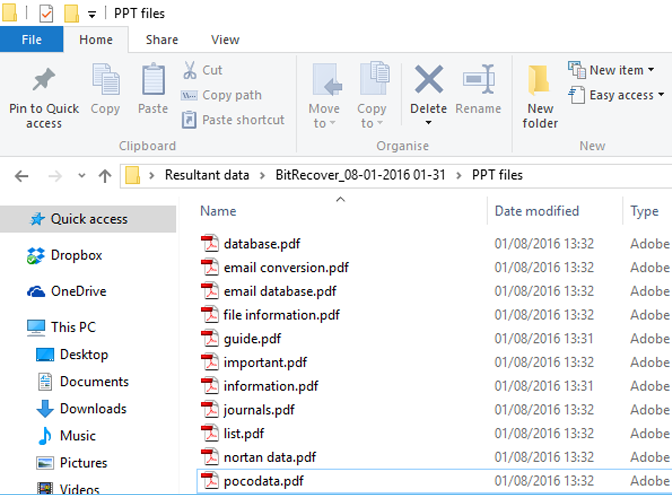672x495 pixels.
Task: Click the Downloads arrow icon
Action: point(45,408)
